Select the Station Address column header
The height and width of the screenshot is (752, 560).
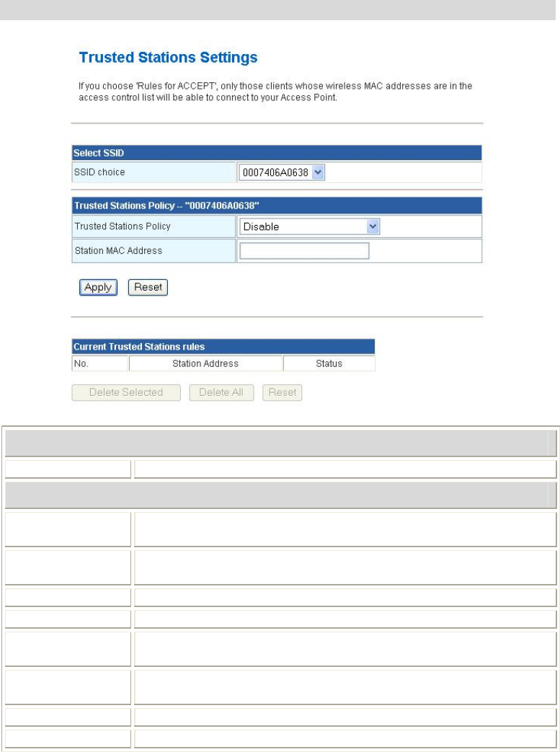205,363
